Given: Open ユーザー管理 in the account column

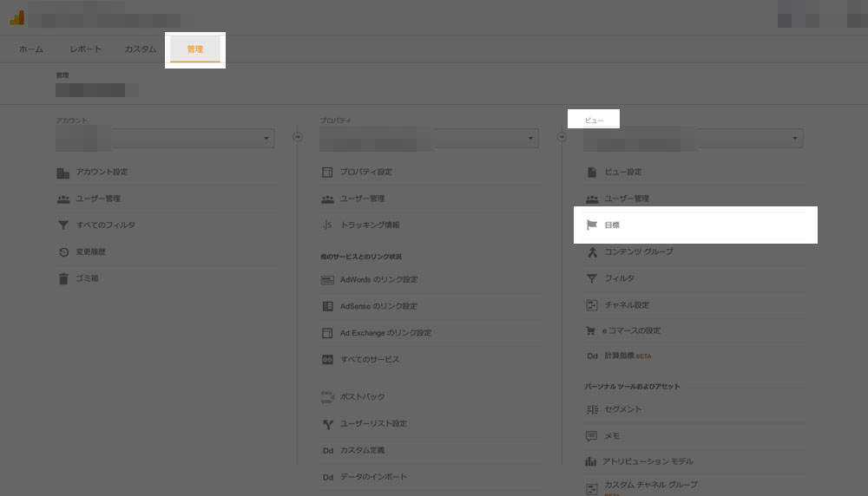Looking at the screenshot, I should pos(98,199).
